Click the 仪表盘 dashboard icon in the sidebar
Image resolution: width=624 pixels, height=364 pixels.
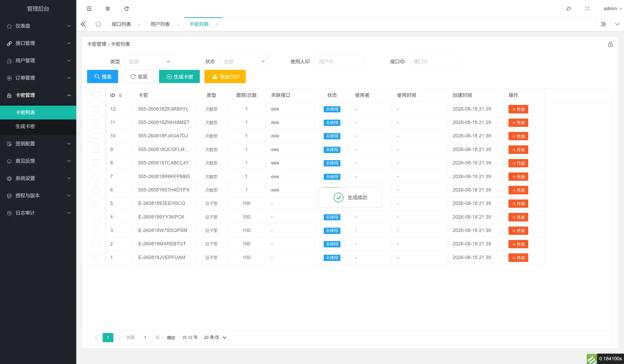pos(9,26)
